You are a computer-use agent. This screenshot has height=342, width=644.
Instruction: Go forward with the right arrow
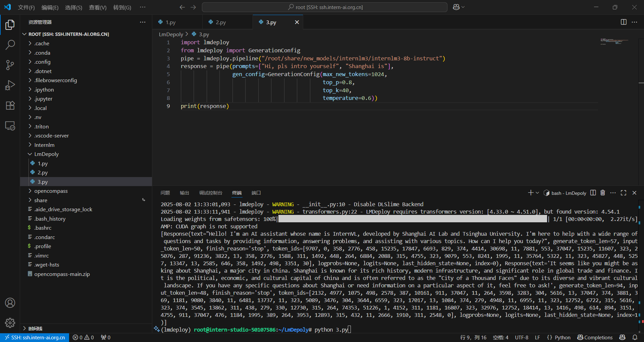(193, 7)
